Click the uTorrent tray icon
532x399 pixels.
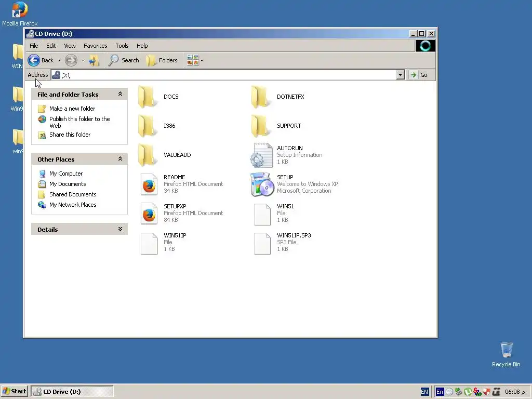(x=468, y=392)
